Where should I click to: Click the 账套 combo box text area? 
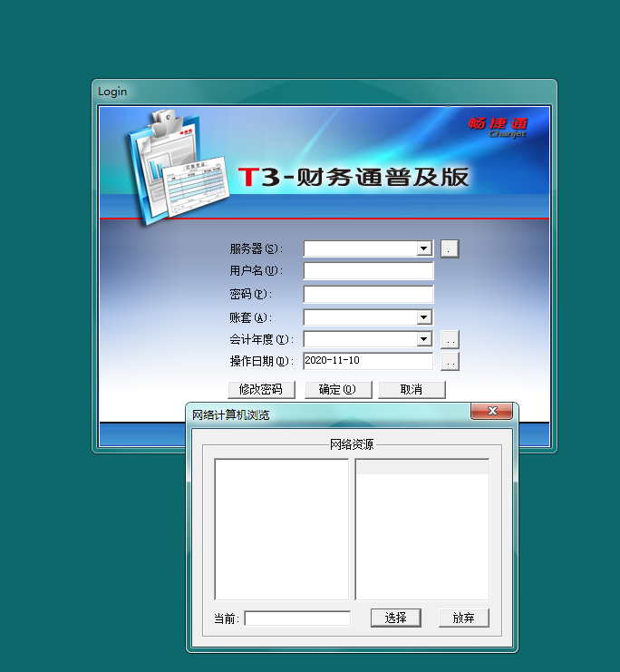point(361,317)
